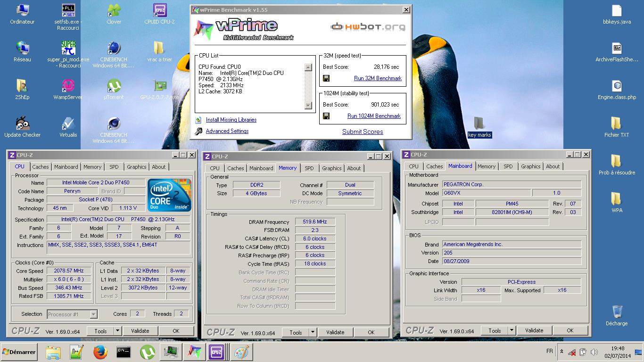Open the Décharge recycle bin
The image size is (644, 362).
pyautogui.click(x=617, y=315)
